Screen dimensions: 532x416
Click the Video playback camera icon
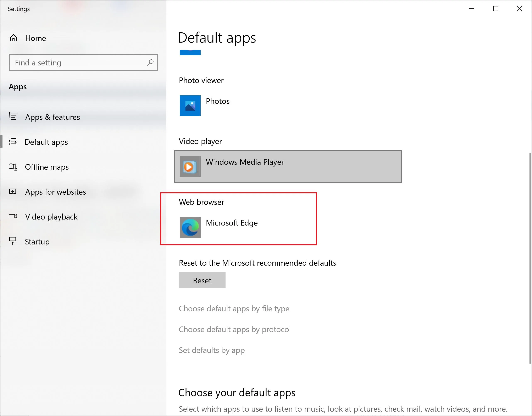pos(13,216)
